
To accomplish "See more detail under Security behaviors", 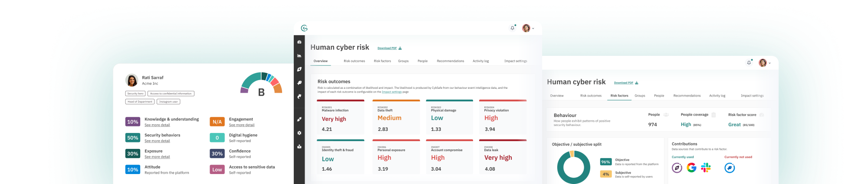I will pos(157,141).
